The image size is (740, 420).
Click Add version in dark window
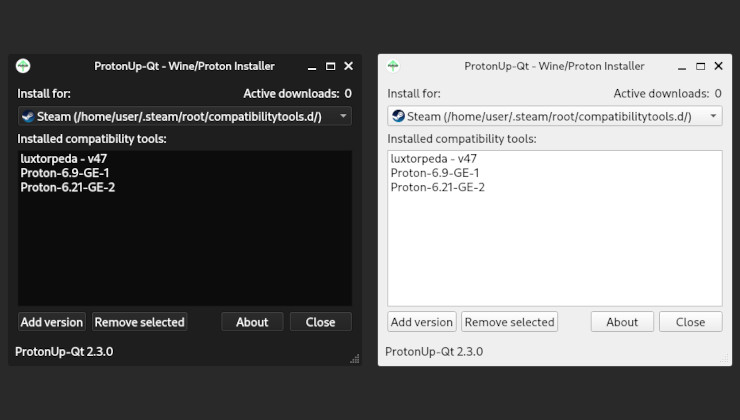pos(52,322)
